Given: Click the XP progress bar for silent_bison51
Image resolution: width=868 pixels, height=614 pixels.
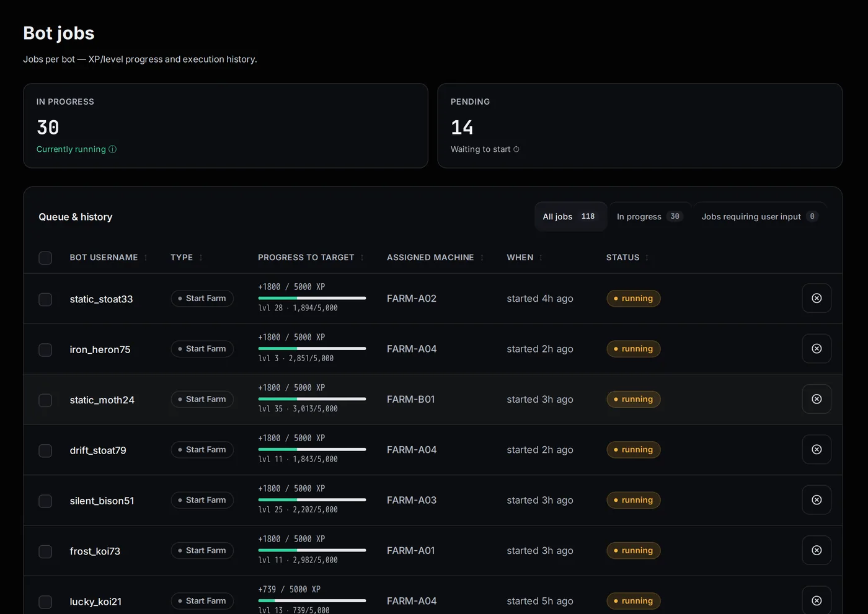Looking at the screenshot, I should [x=312, y=500].
